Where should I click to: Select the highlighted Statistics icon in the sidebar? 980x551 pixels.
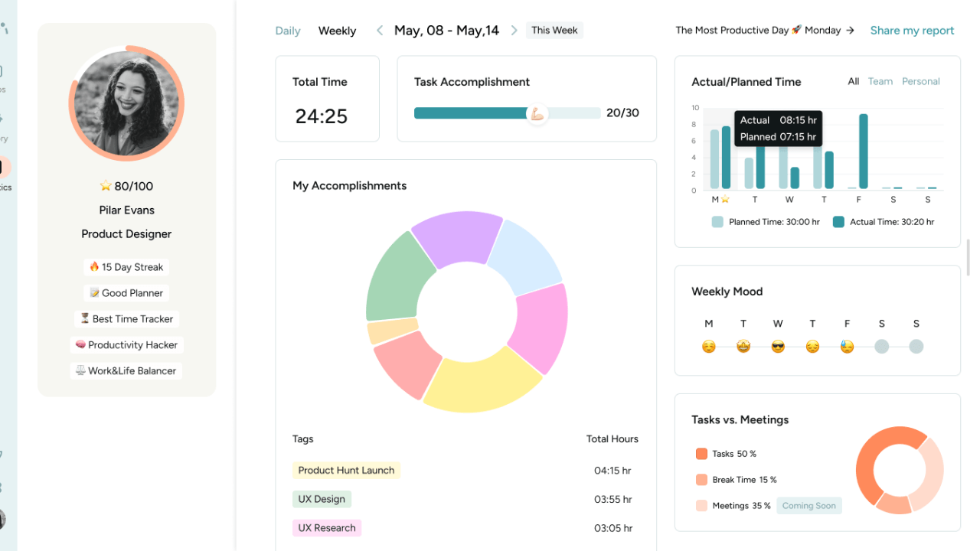click(2, 167)
